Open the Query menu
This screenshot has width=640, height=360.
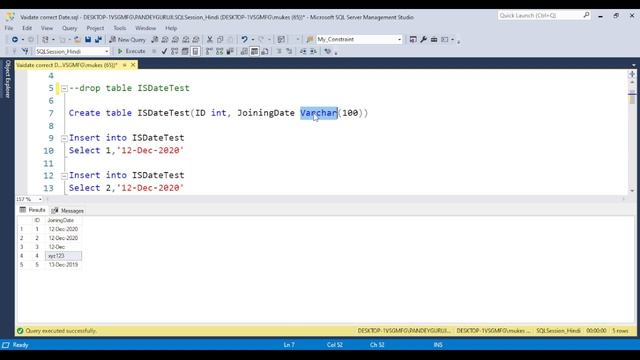[x=69, y=28]
